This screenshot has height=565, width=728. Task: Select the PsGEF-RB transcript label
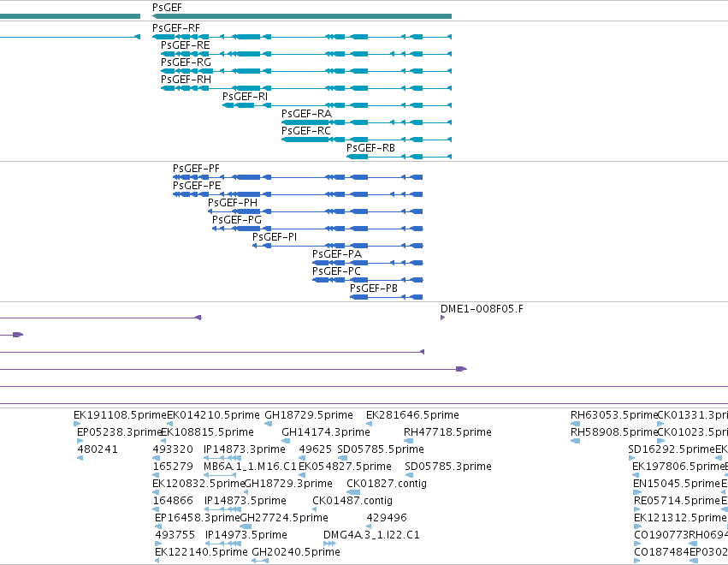pos(370,148)
